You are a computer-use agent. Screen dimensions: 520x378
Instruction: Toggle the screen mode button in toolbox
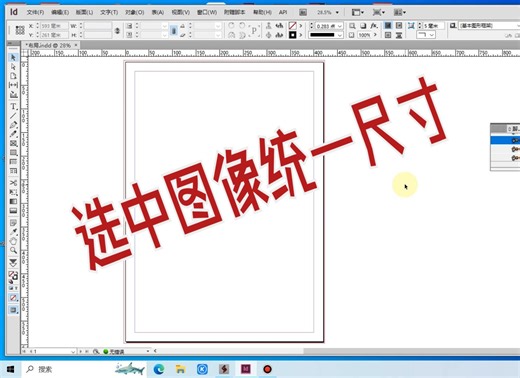[x=13, y=310]
